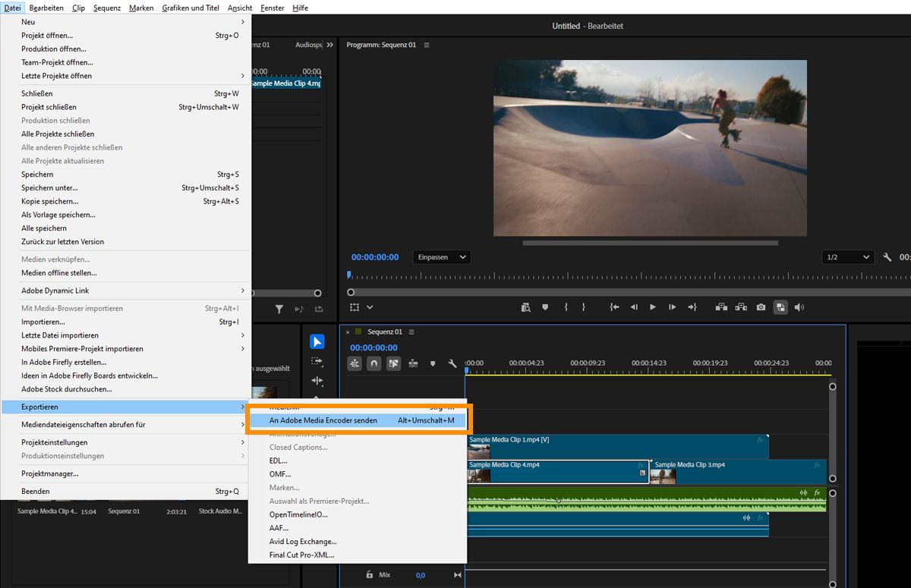Choose Speichern unter... in Datei menu
Screen dimensions: 911x588
pyautogui.click(x=126, y=188)
